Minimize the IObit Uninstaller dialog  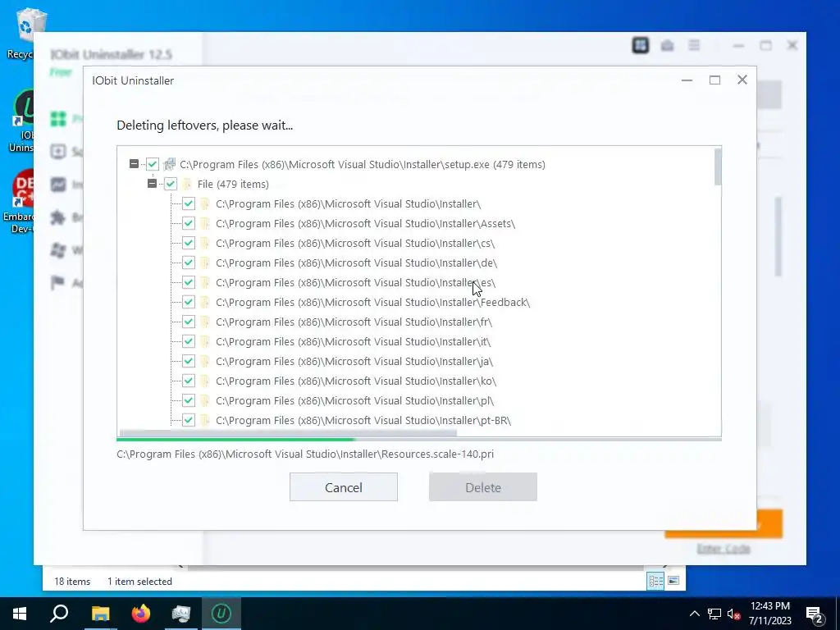coord(687,80)
